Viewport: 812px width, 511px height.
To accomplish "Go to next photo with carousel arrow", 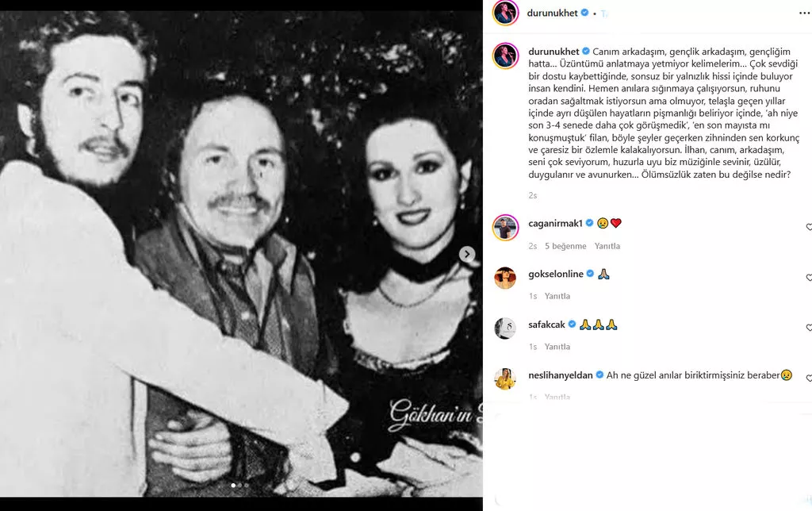I will coord(467,255).
